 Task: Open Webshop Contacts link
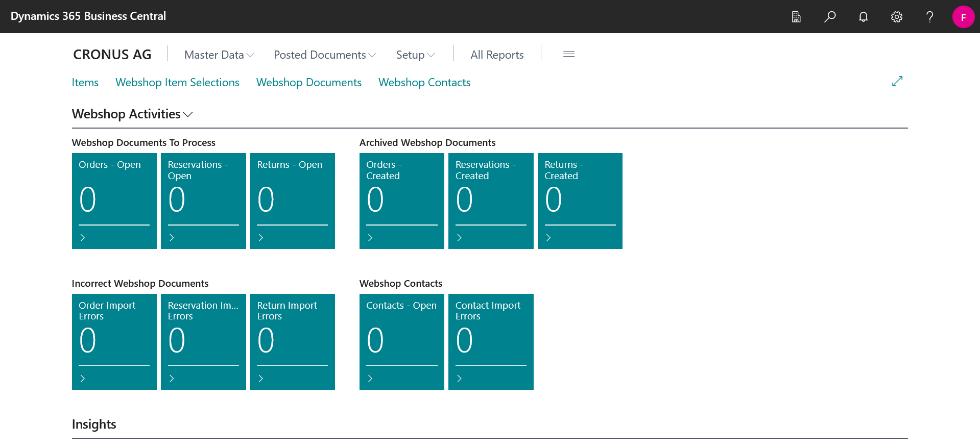(x=424, y=83)
